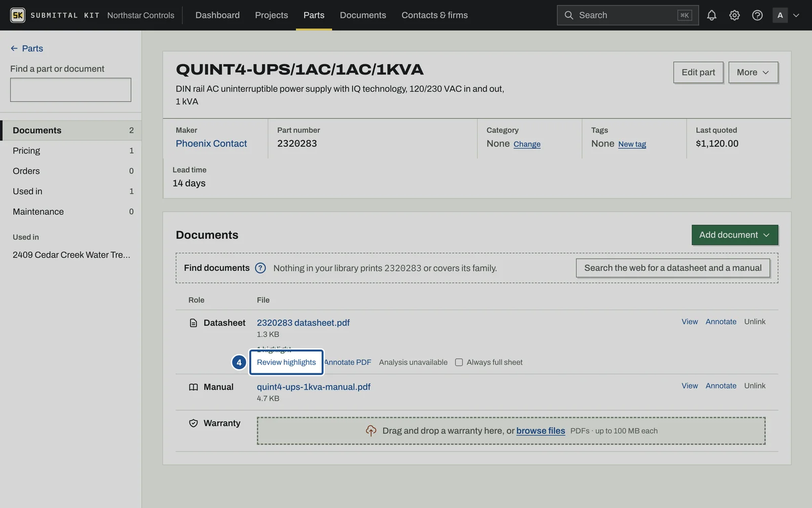Viewport: 812px width, 508px height.
Task: Open Phoenix Contact maker link
Action: tap(211, 143)
